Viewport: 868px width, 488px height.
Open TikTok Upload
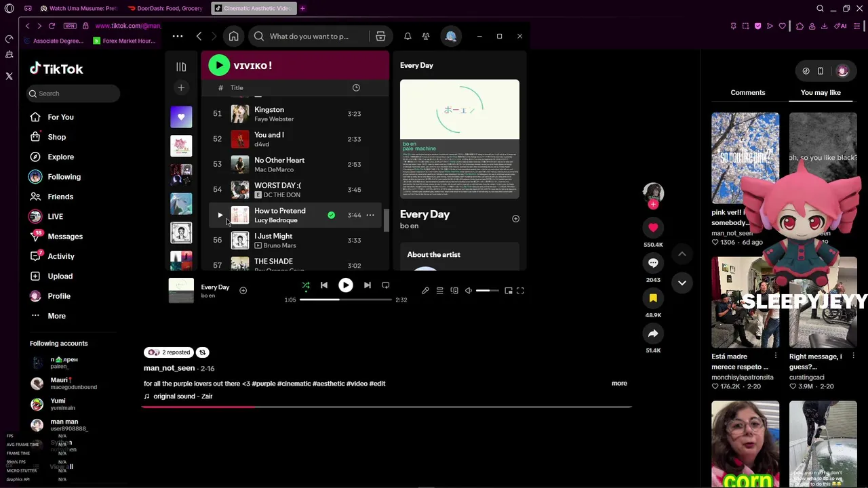(x=60, y=276)
